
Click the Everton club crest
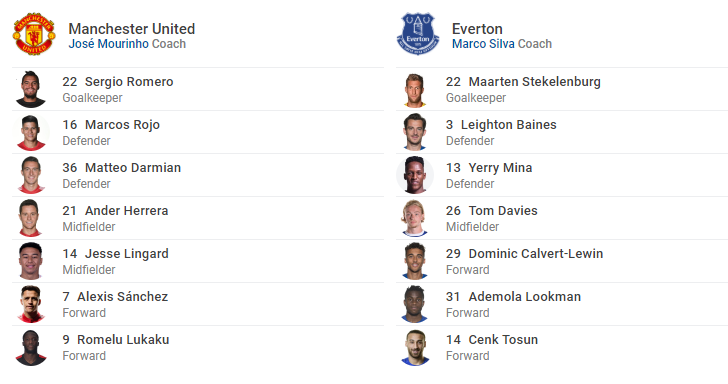click(x=418, y=34)
